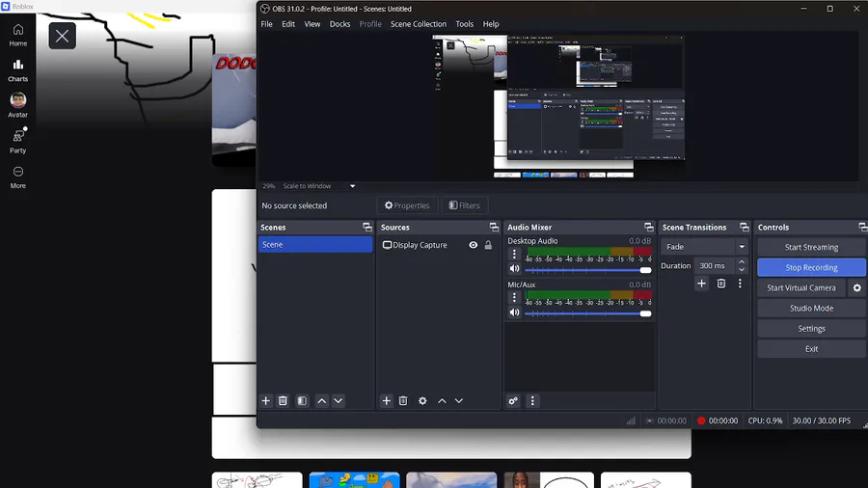Open the Docks menu
This screenshot has width=868, height=488.
click(x=339, y=24)
